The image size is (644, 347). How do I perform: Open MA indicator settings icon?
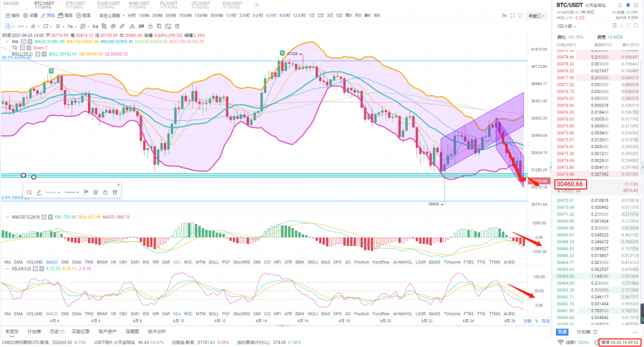pyautogui.click(x=24, y=41)
